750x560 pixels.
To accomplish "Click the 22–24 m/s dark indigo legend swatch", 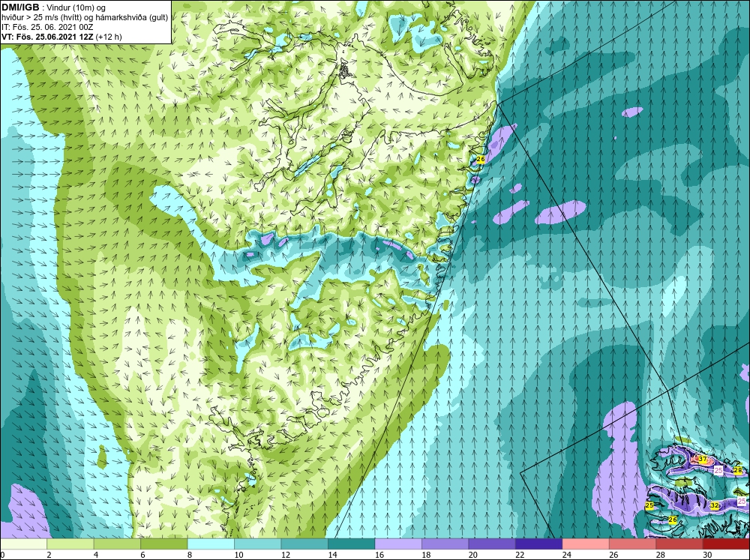I will (539, 544).
